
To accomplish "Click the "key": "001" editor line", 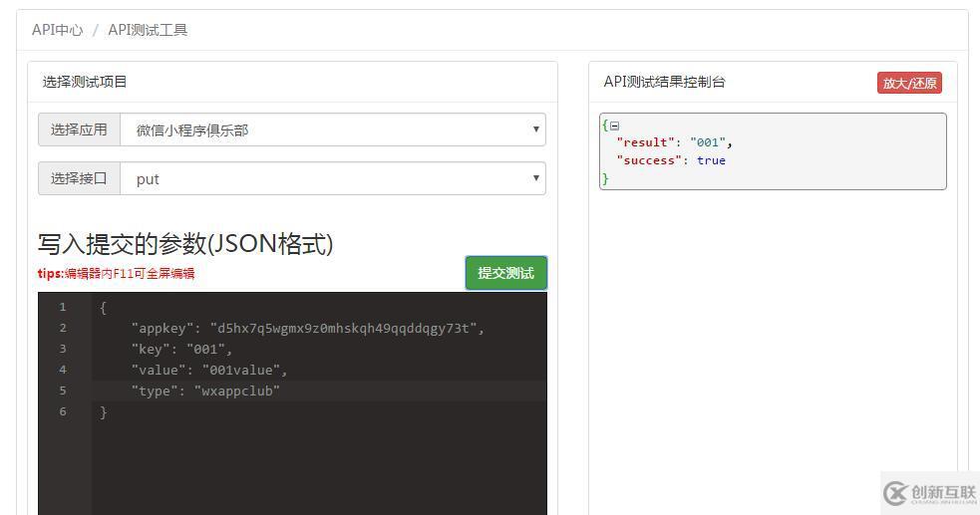I will (181, 349).
